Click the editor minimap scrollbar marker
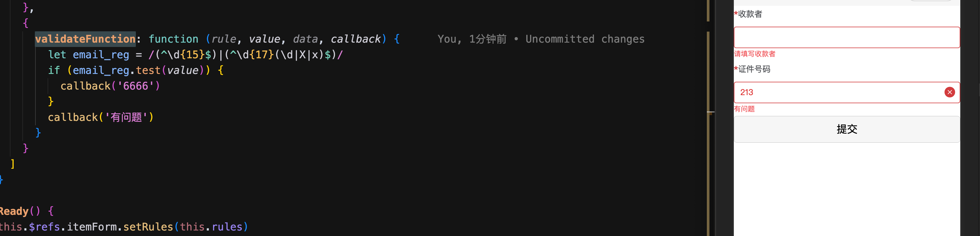This screenshot has width=980, height=236. pyautogui.click(x=710, y=112)
